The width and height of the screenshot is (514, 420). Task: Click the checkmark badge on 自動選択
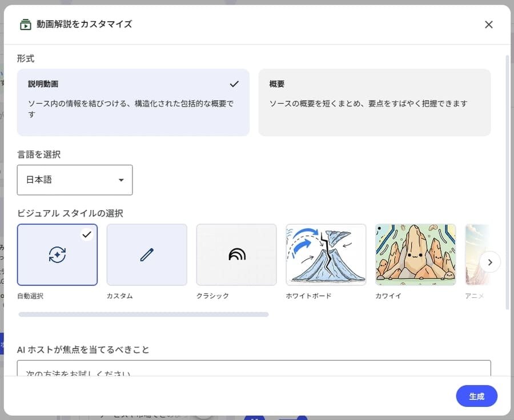87,234
